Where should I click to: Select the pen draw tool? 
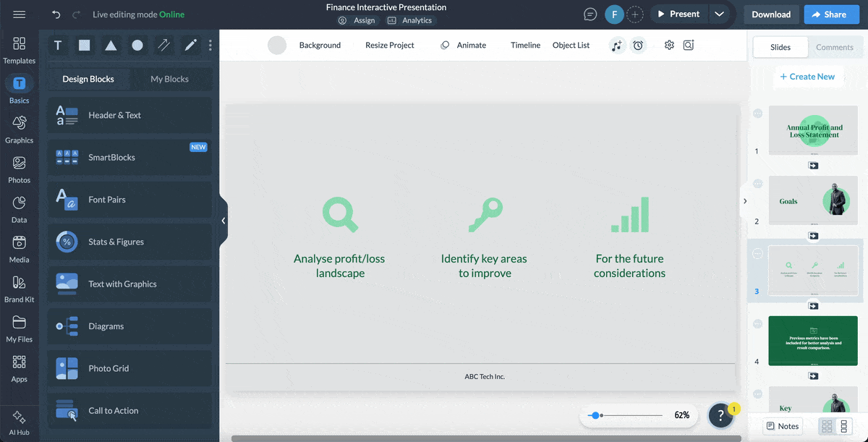coord(190,45)
